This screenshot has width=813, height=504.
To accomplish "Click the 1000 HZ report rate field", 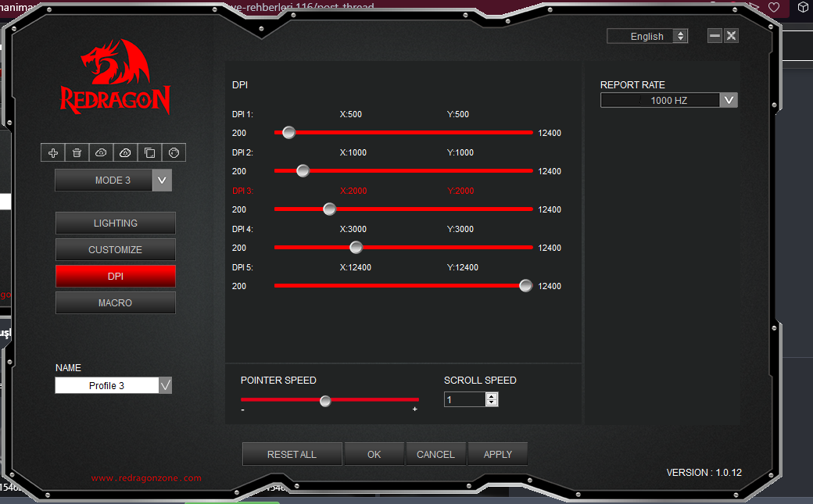I will [660, 100].
